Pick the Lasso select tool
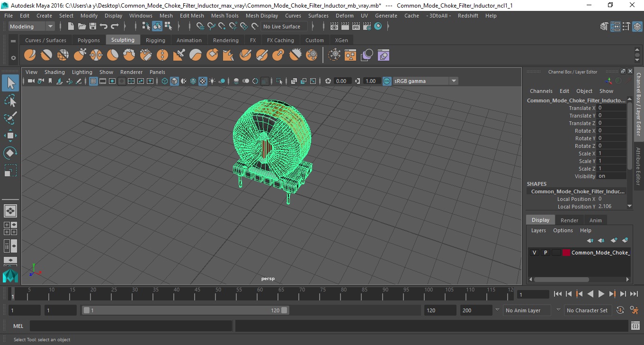 10,101
